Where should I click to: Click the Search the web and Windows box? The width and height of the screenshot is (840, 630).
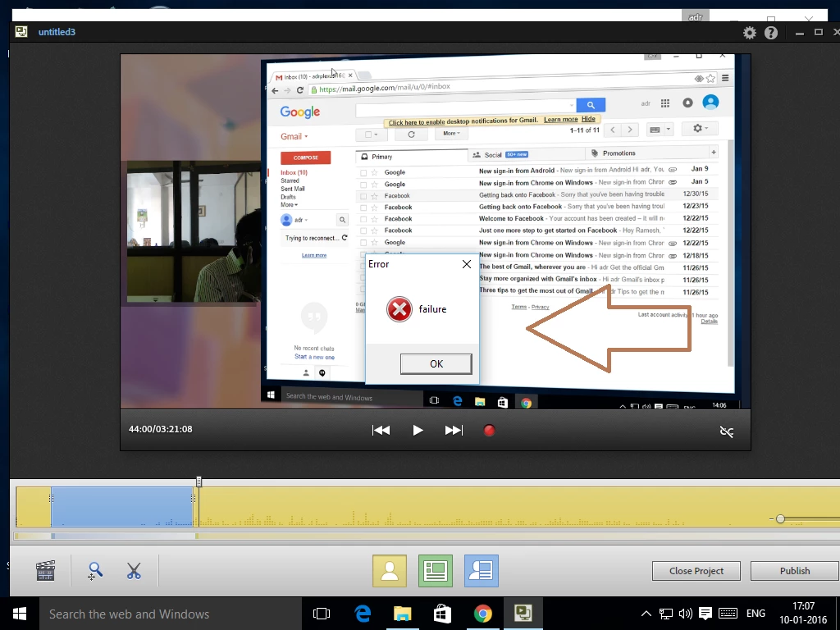coord(171,614)
